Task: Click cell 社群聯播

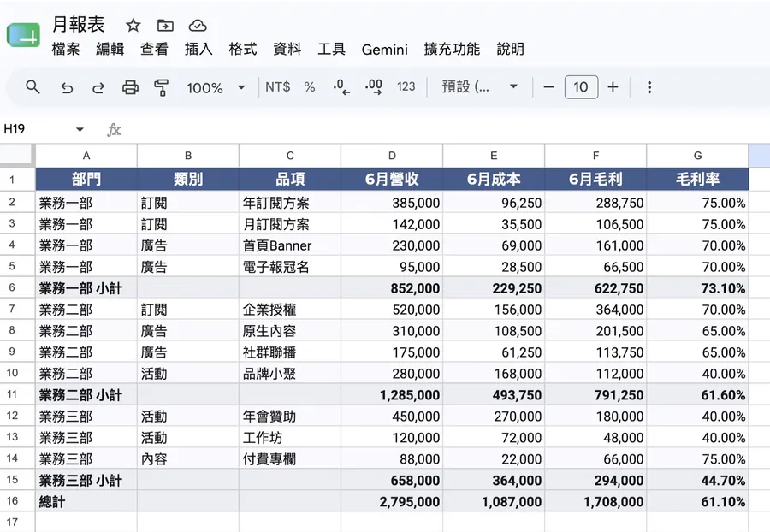Action: pos(290,352)
